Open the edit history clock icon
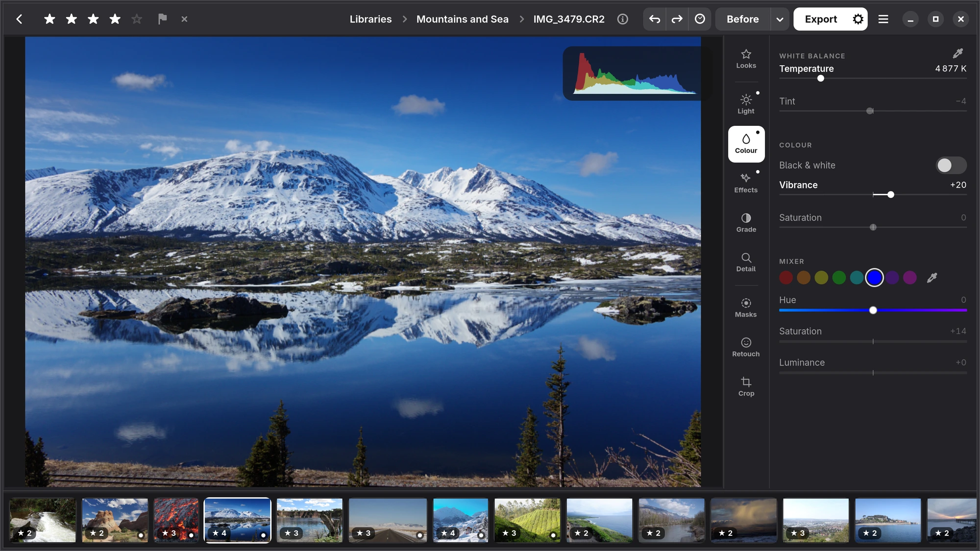The height and width of the screenshot is (551, 980). pos(700,19)
